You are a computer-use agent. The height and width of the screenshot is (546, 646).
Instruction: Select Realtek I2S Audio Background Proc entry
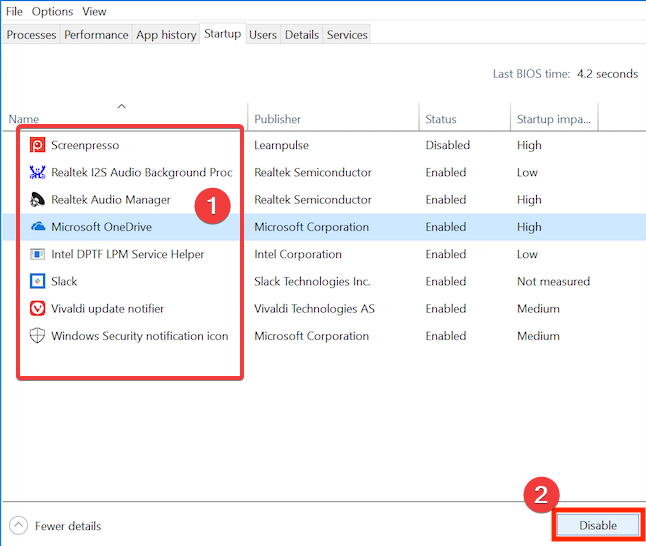pos(142,172)
